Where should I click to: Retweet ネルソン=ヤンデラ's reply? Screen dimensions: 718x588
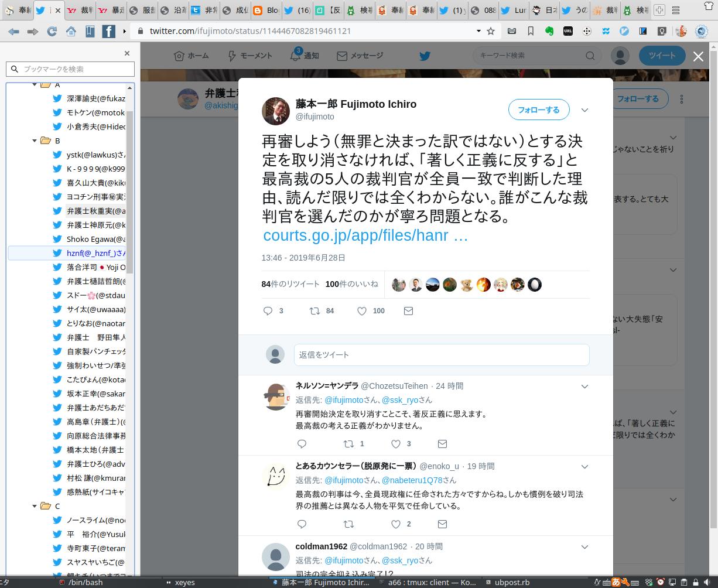pyautogui.click(x=348, y=444)
